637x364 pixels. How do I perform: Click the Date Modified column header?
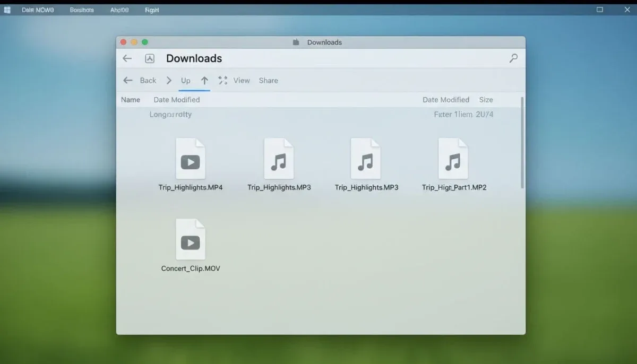[x=177, y=99]
